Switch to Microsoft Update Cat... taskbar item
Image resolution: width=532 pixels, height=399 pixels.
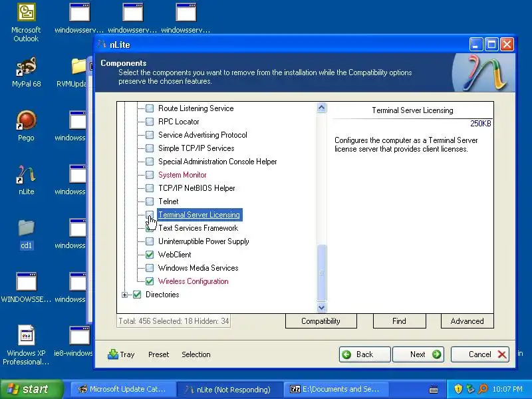(123, 389)
